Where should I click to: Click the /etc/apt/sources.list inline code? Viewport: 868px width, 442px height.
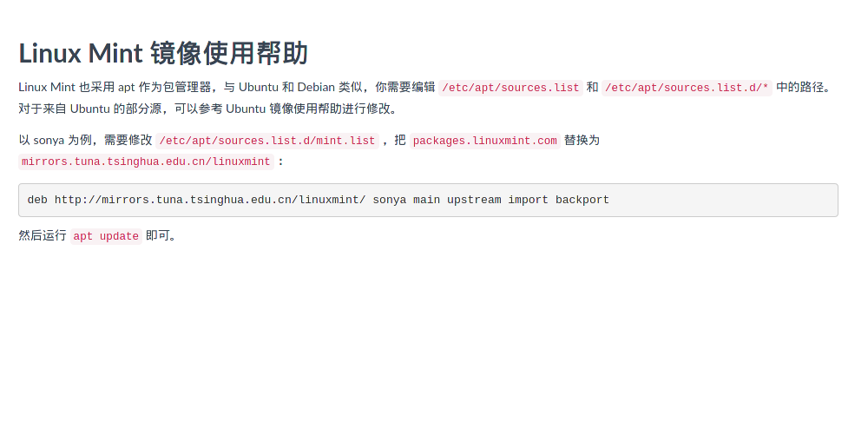[510, 88]
